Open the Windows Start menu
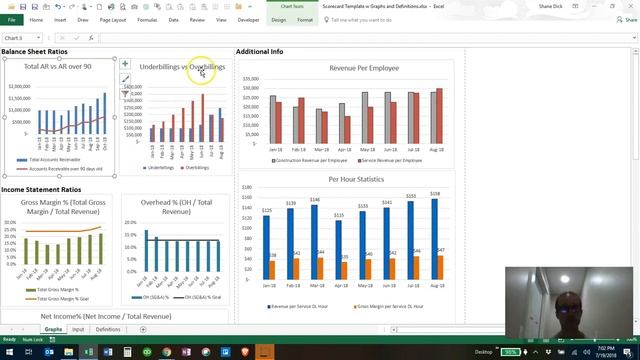This screenshot has height=360, width=640. click(9, 352)
